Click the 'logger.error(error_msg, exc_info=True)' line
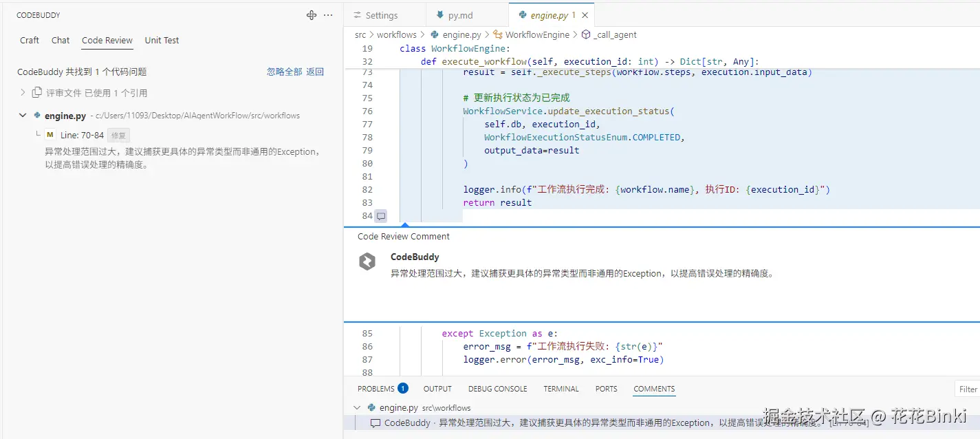 tap(563, 359)
